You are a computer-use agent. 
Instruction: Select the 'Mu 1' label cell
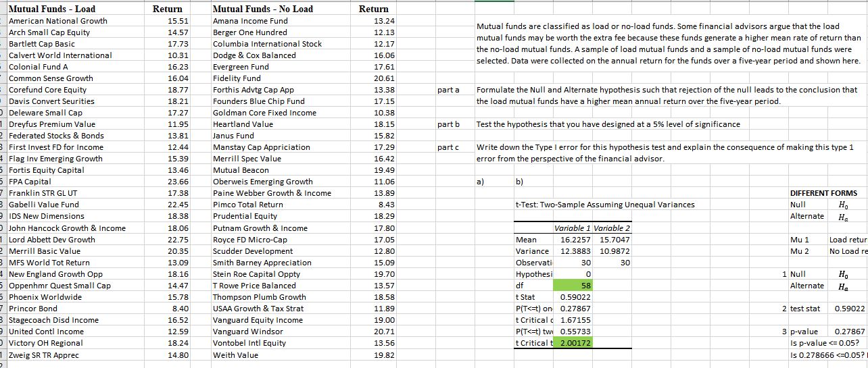coord(800,240)
